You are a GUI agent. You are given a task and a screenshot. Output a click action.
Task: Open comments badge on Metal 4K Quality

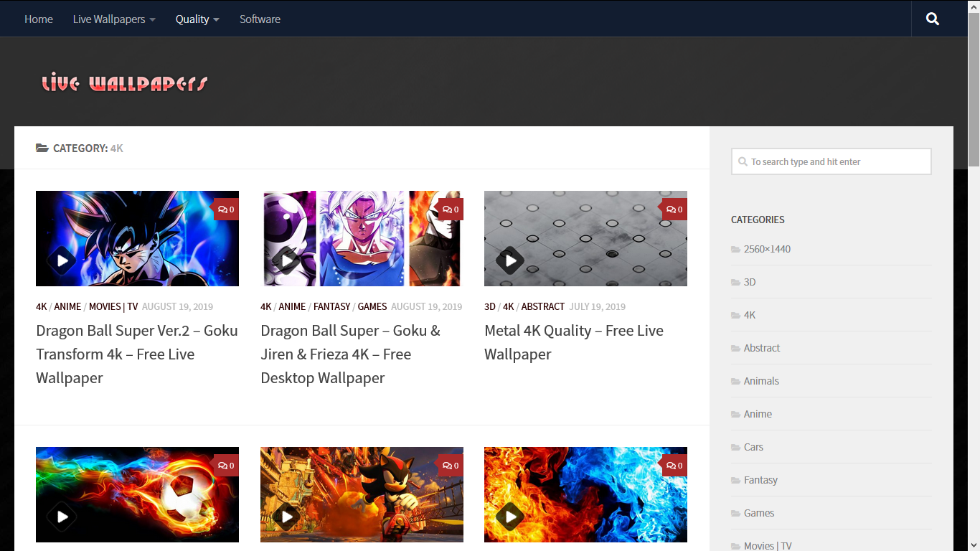pyautogui.click(x=674, y=209)
